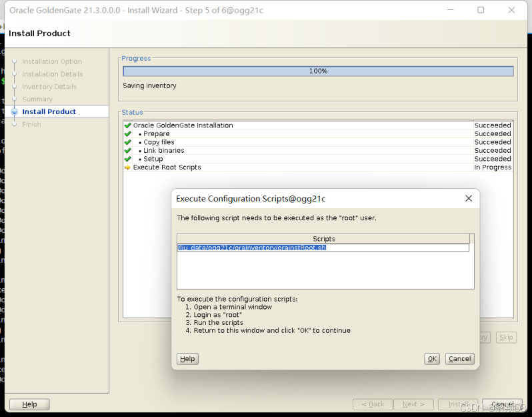Click the 100% progress bar

click(x=318, y=71)
